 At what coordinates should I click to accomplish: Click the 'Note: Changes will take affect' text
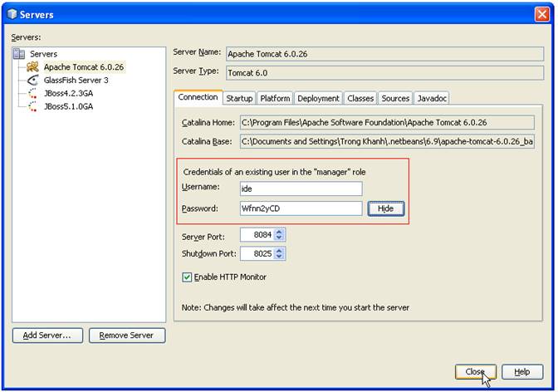[x=296, y=307]
